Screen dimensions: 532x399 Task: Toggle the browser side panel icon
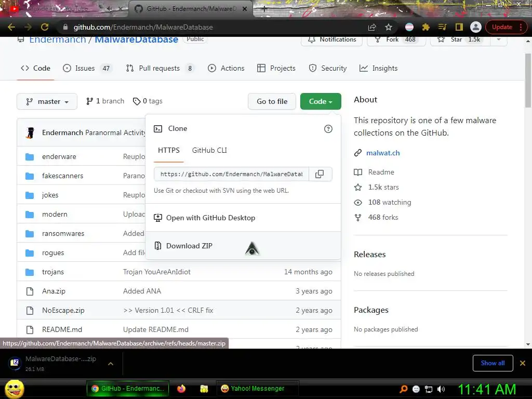pos(459,27)
